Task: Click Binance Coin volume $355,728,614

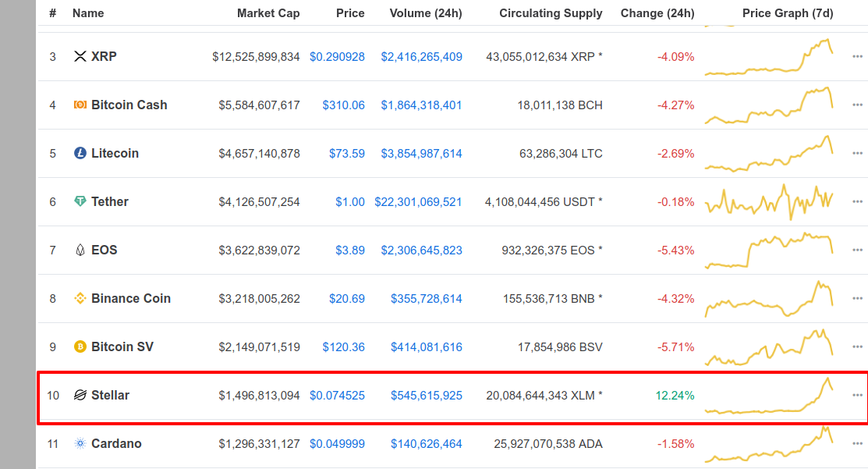Action: (x=427, y=299)
